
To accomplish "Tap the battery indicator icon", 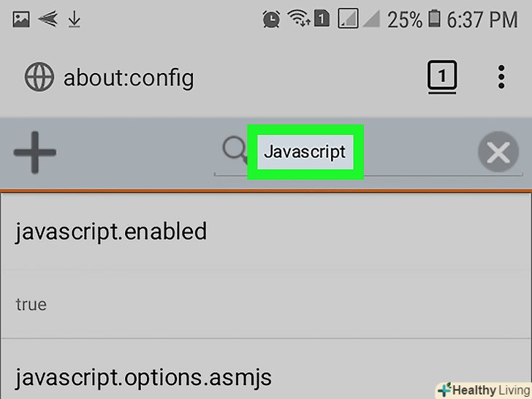I will tap(436, 20).
